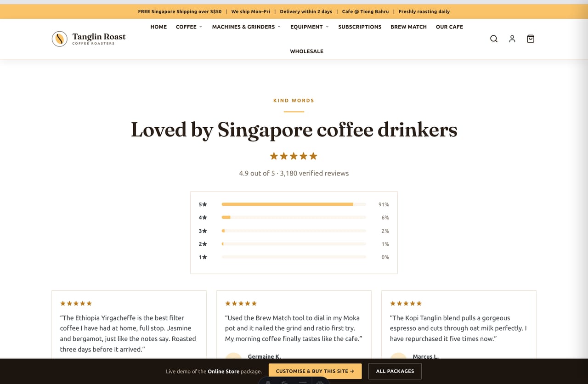The height and width of the screenshot is (384, 588).
Task: Click the 1-star 0% progress bar
Action: [294, 257]
